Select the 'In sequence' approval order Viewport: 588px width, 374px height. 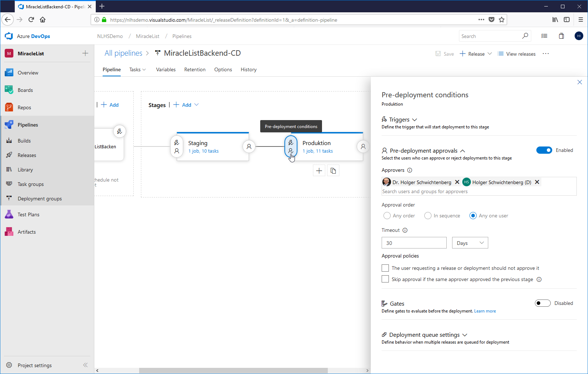[428, 216]
